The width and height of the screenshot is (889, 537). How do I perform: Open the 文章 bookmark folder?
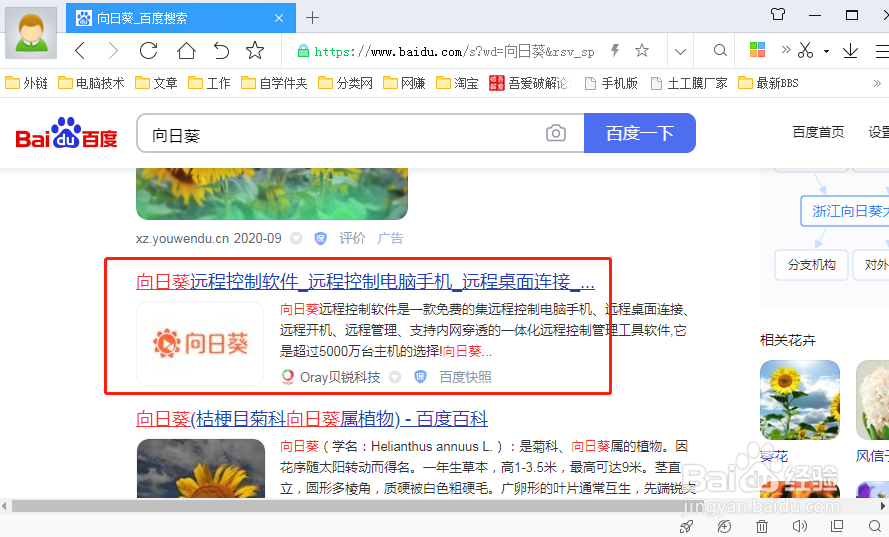156,83
